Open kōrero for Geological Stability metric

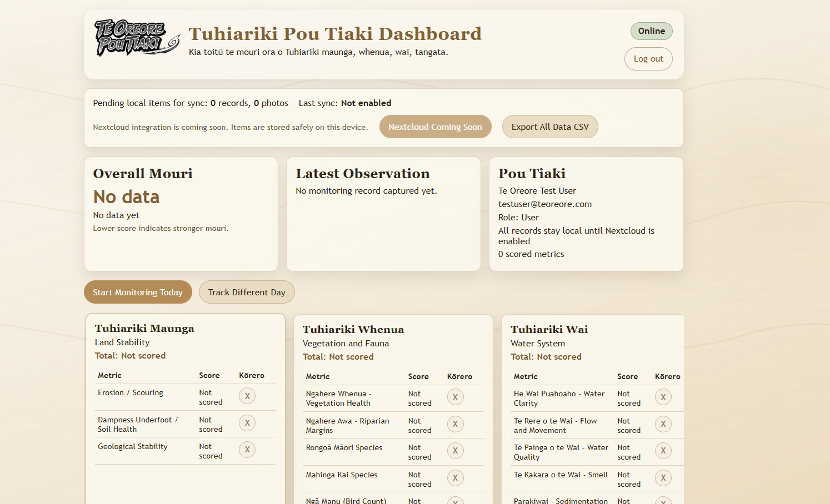[247, 449]
